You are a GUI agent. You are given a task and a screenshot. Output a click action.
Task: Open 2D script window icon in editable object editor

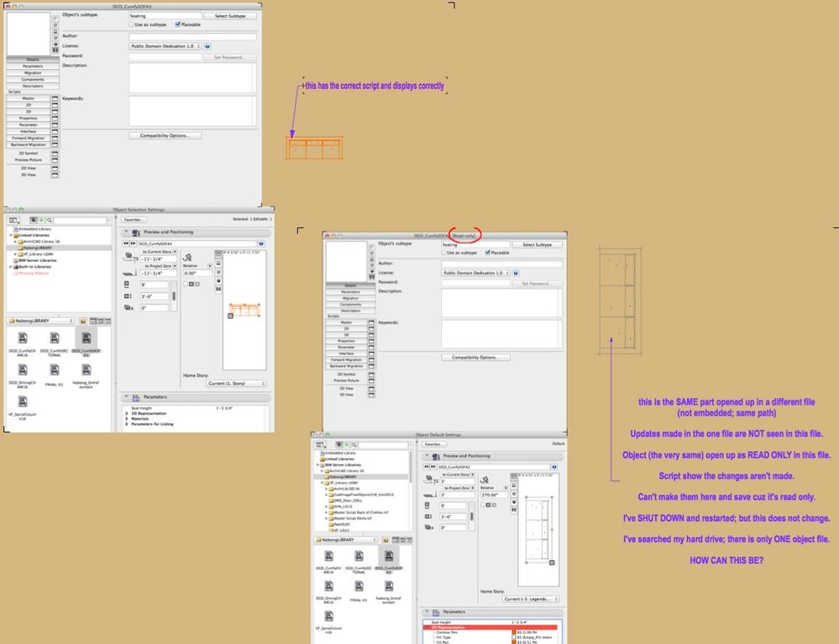click(55, 105)
